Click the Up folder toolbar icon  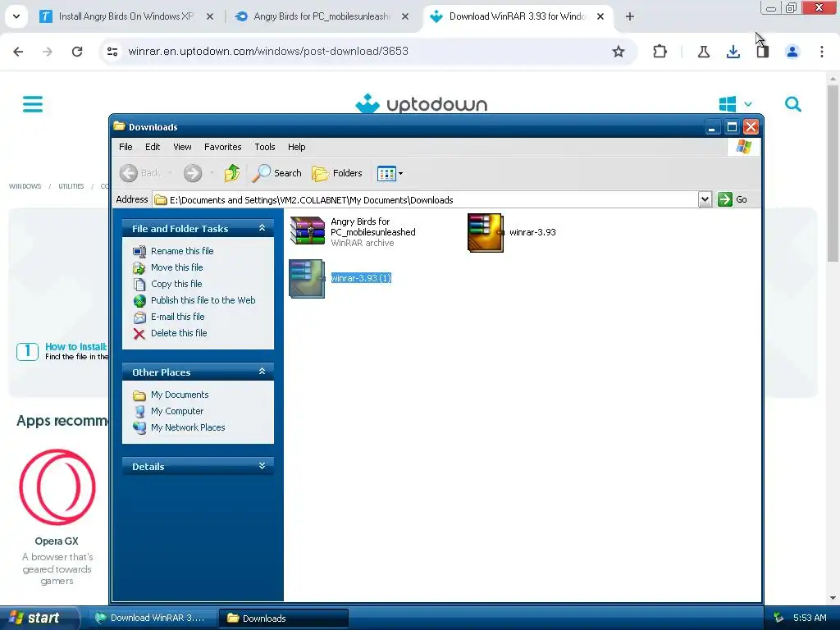point(232,173)
